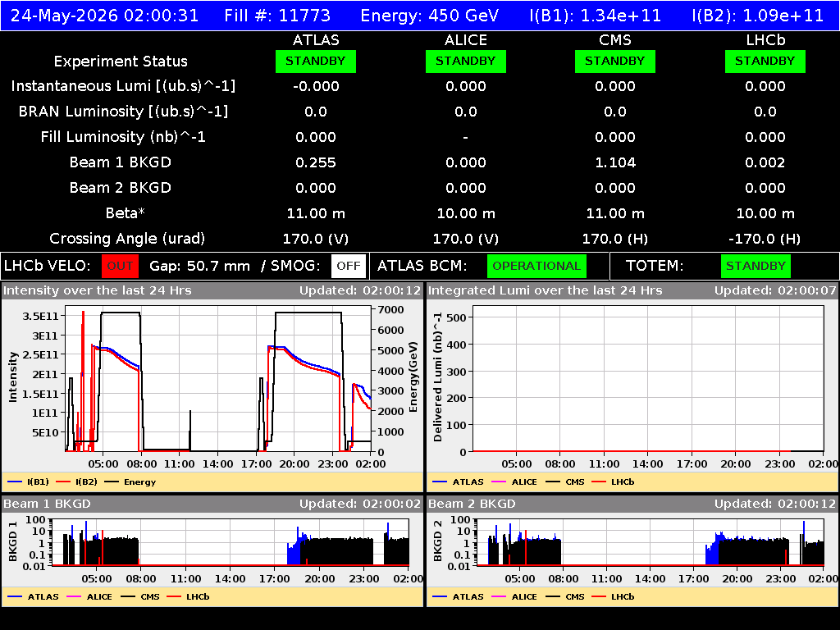Click the Energy(GeV) axis label
Viewport: 840px width, 630px height.
pyautogui.click(x=413, y=377)
